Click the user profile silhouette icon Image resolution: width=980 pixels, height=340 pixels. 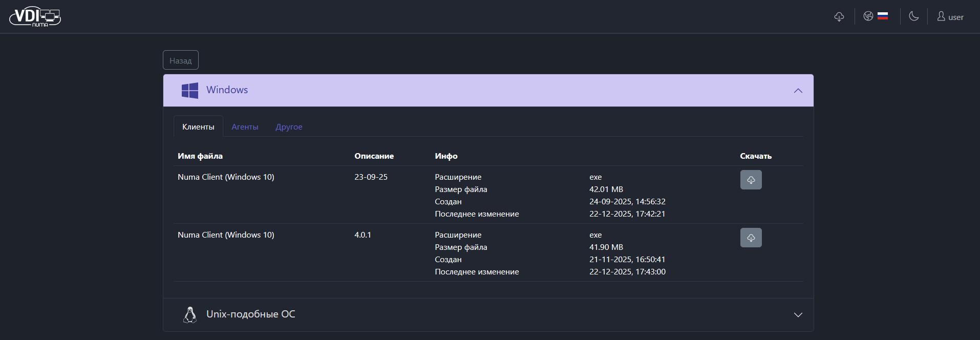(x=941, y=16)
